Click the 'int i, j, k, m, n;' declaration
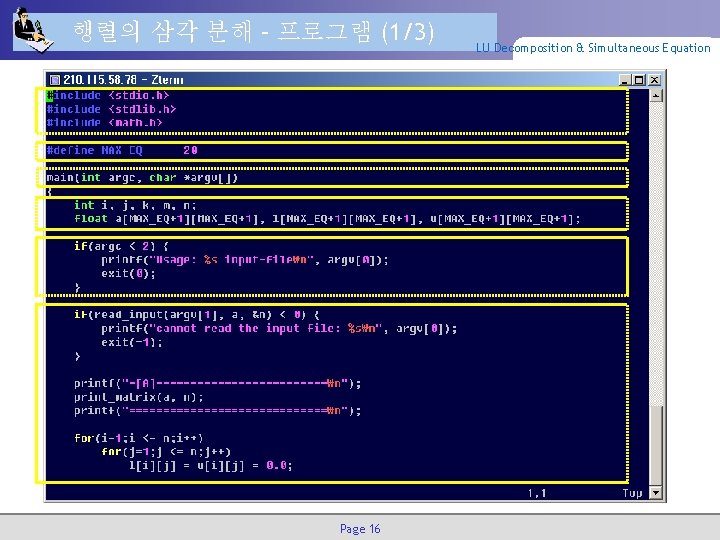Screen dimensions: 720x540 pos(135,205)
